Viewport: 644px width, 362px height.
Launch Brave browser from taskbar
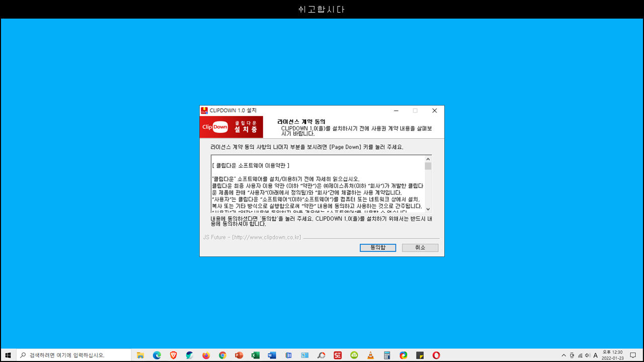pyautogui.click(x=174, y=355)
